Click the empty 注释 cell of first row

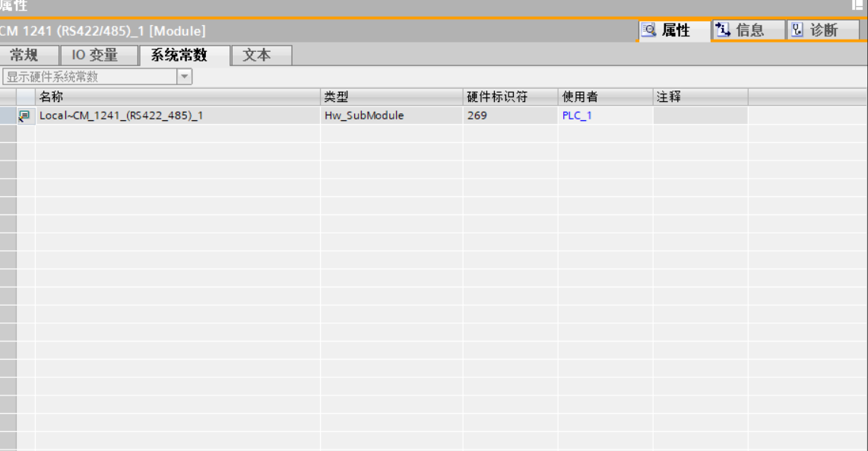click(699, 116)
